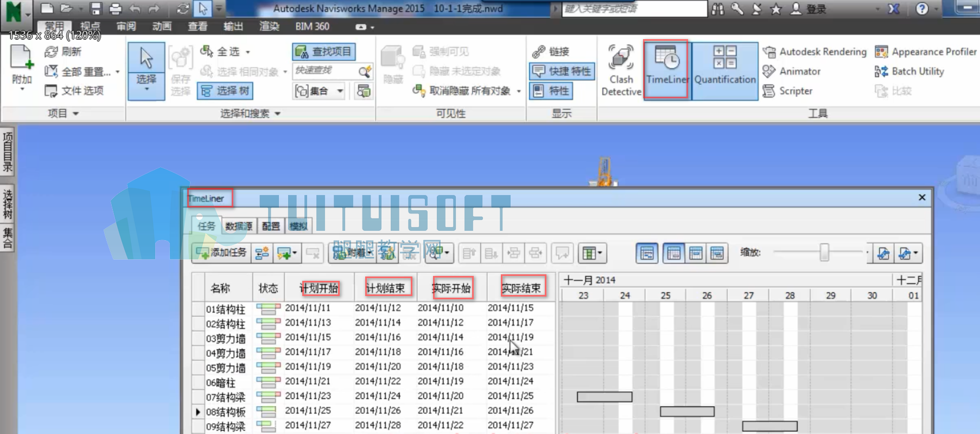Toggle the 特性 (Properties) panel button
Screen dimensions: 980x434
coord(551,91)
